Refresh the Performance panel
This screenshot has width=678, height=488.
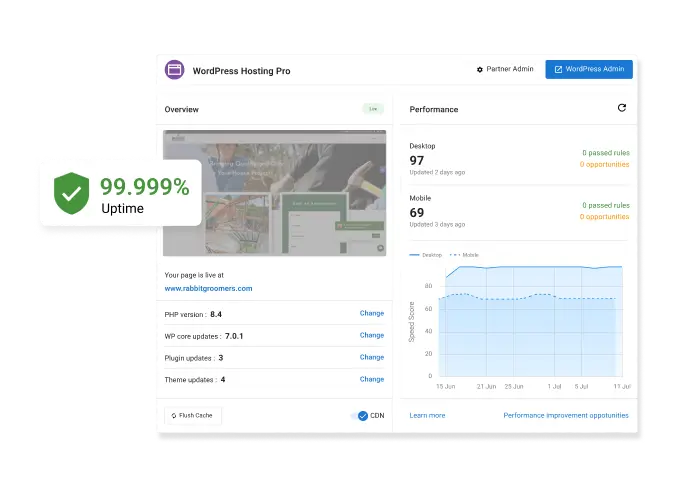pos(622,108)
